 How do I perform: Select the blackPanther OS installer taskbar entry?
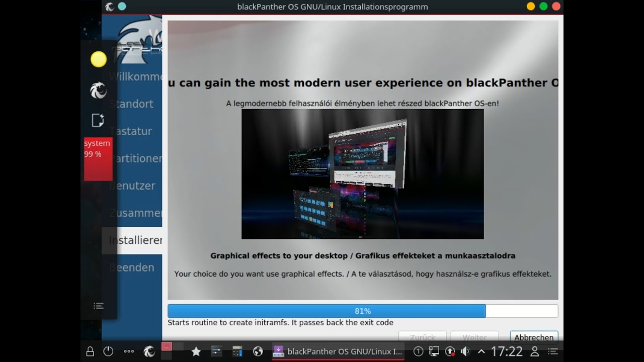click(338, 351)
